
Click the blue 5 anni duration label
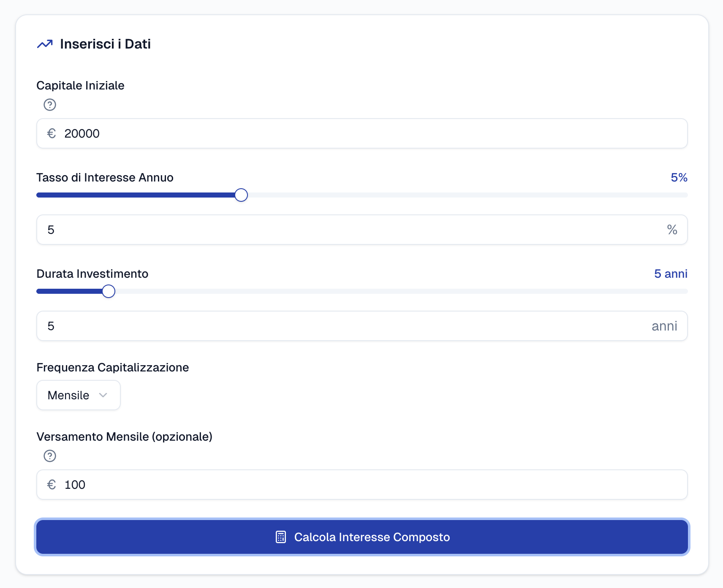point(670,274)
